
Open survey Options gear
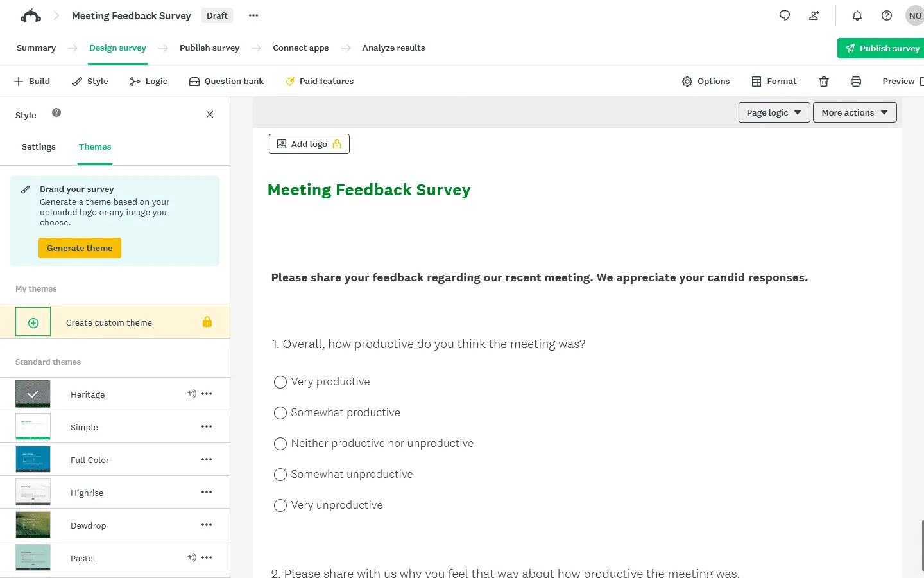706,81
